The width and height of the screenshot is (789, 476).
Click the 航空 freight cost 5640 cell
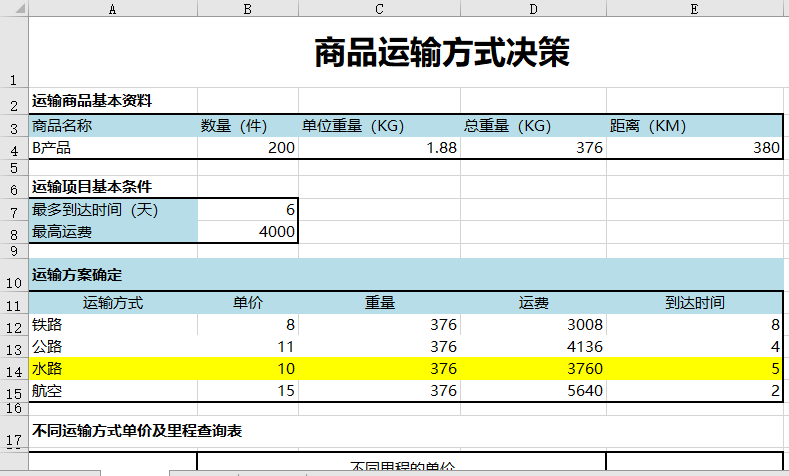pyautogui.click(x=533, y=391)
